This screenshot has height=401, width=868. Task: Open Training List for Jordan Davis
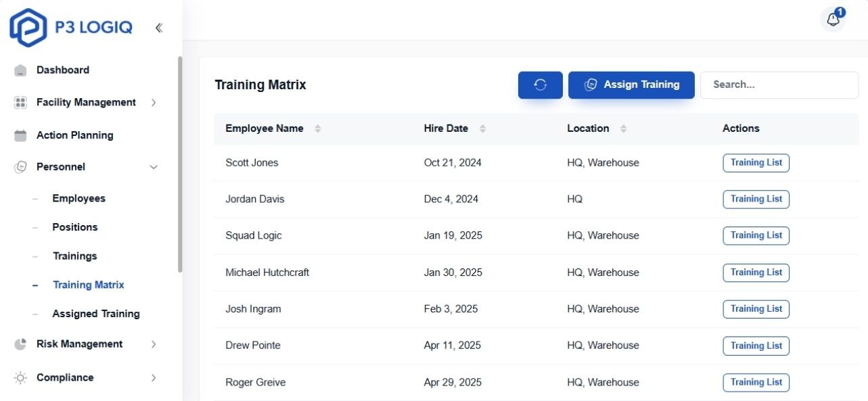[756, 199]
